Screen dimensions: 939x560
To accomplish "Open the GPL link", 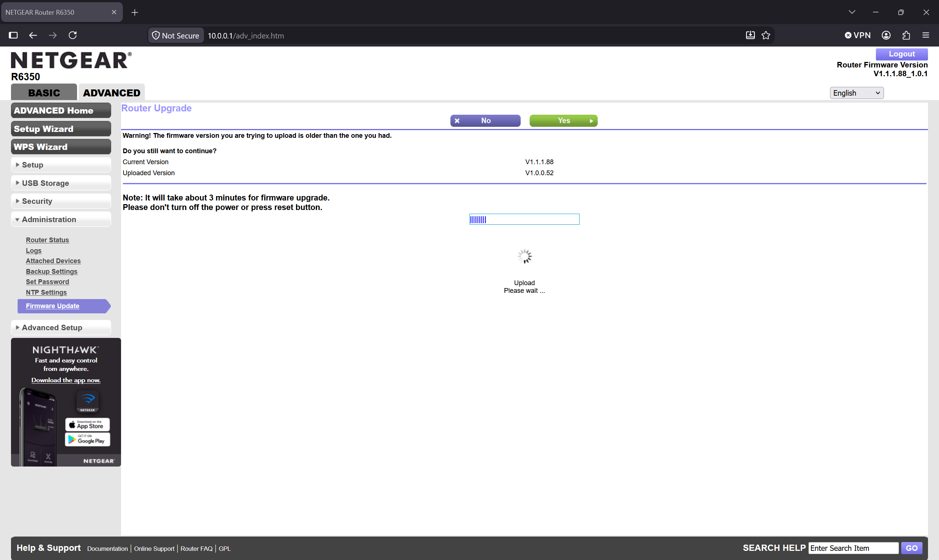I will click(x=224, y=549).
